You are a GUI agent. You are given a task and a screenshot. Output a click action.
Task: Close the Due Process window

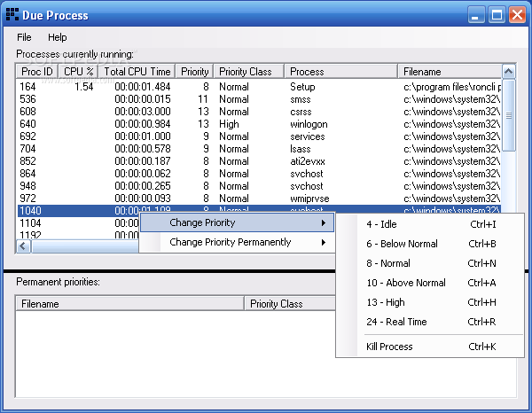[x=518, y=15]
